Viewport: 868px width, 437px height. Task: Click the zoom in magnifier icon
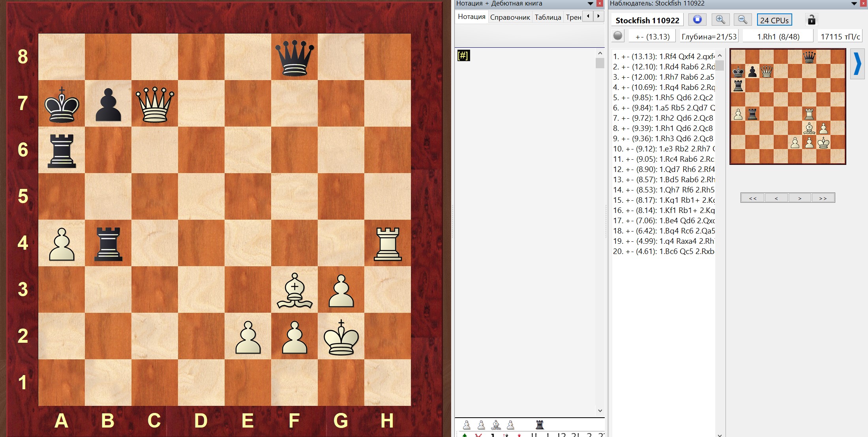pos(719,20)
